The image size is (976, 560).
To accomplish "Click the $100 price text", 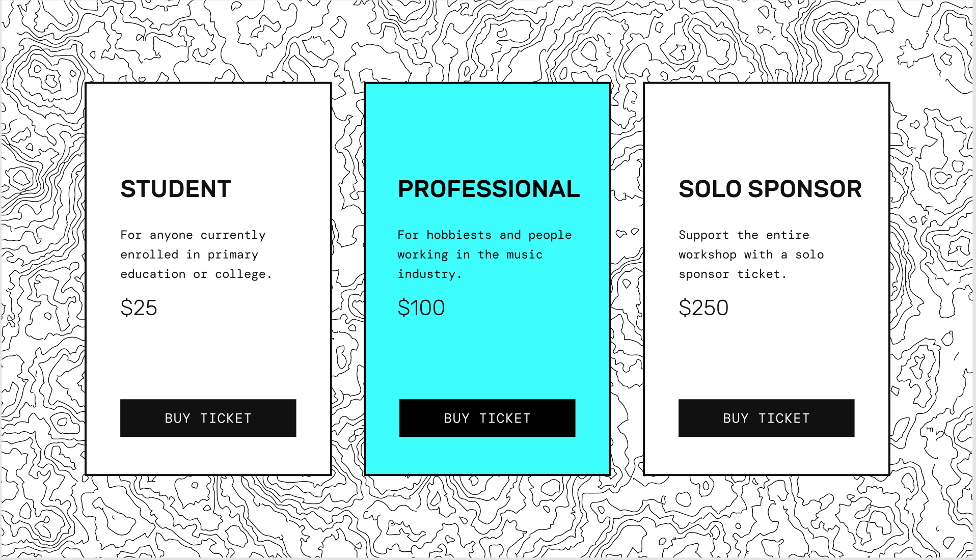I will tap(421, 307).
